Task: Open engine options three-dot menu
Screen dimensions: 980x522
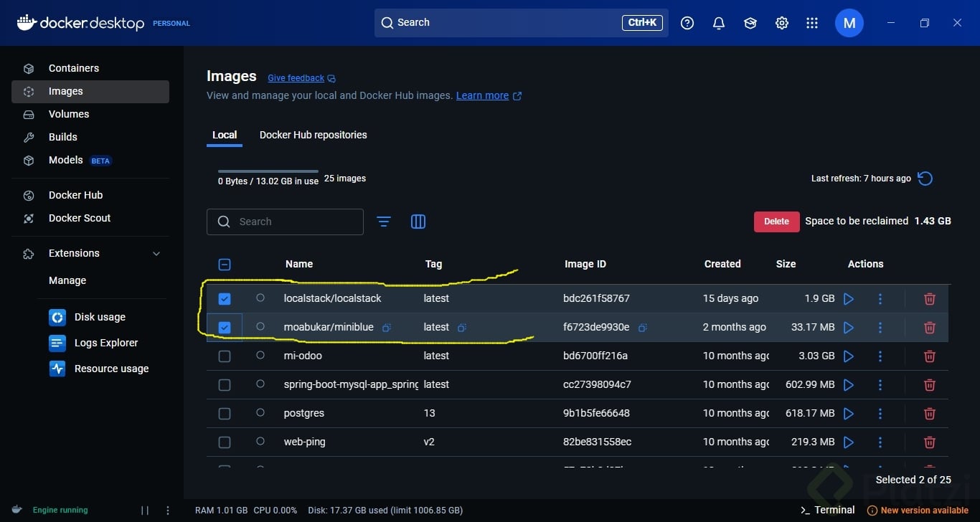Action: [x=168, y=511]
